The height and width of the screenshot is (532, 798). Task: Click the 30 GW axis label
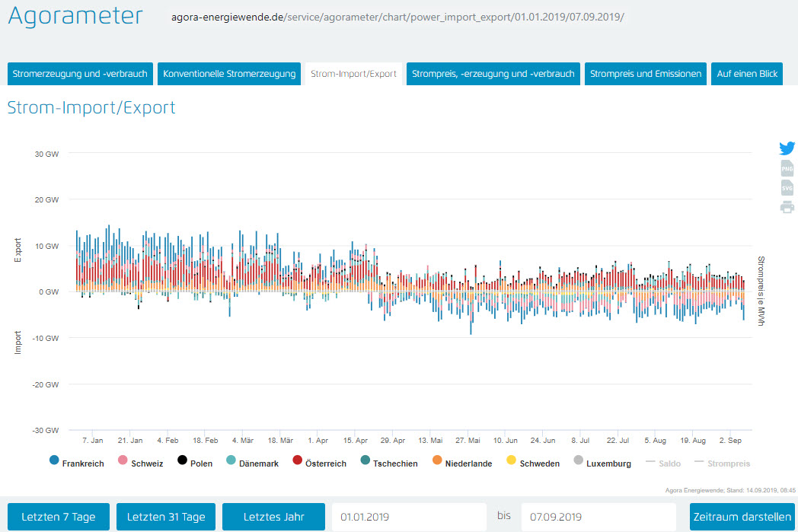pyautogui.click(x=46, y=154)
